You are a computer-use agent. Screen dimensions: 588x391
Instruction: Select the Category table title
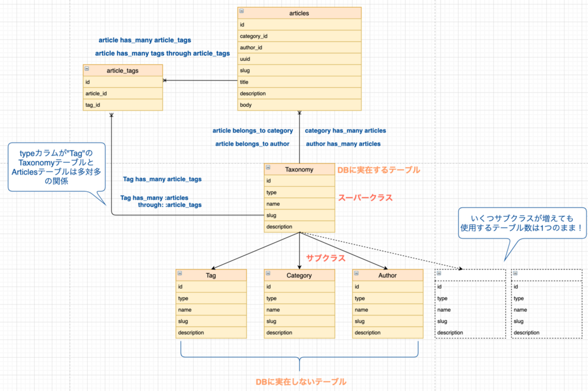299,275
